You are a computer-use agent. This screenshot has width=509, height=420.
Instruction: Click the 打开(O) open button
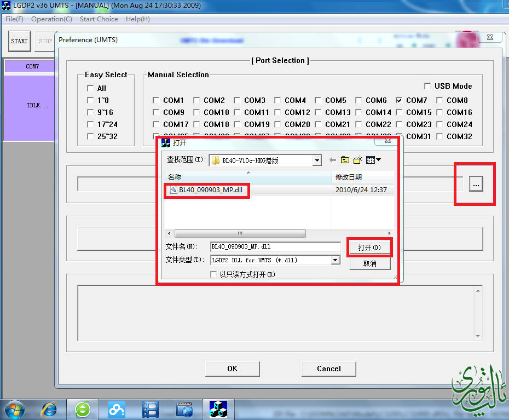pos(369,248)
